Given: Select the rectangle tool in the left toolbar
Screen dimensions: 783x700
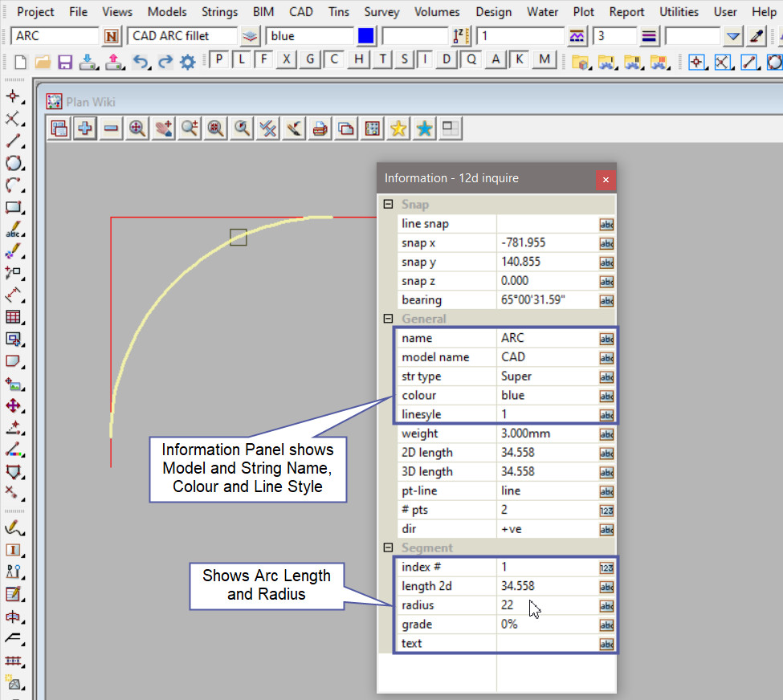Looking at the screenshot, I should [14, 207].
